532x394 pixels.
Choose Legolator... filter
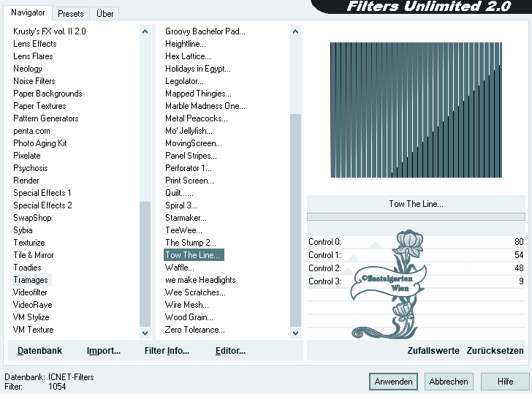[184, 81]
